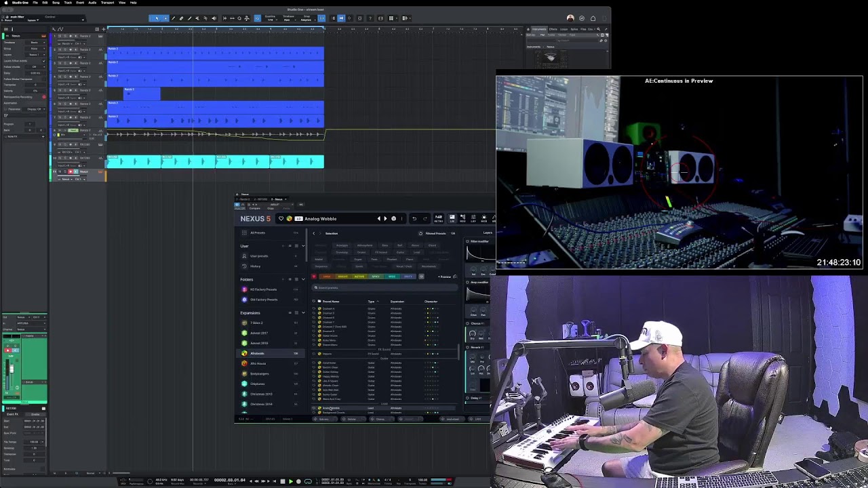The width and height of the screenshot is (868, 488).
Task: Select the arrow tool in Studio One toolbar
Action: pyautogui.click(x=157, y=18)
